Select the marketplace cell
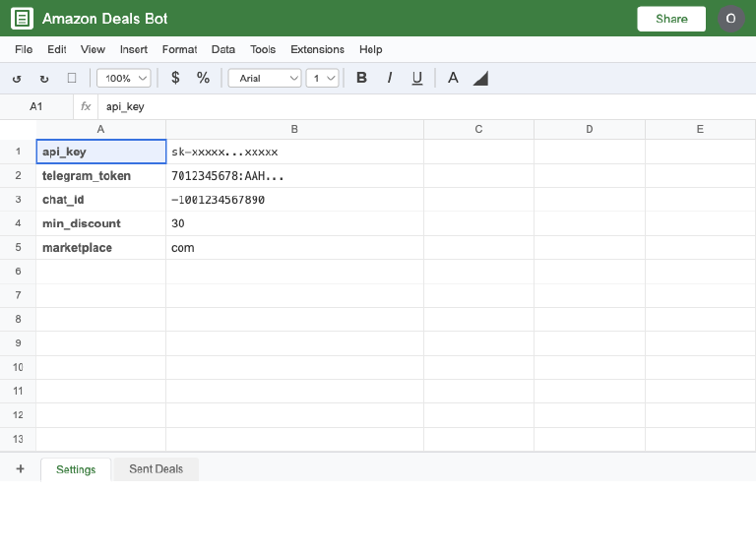756x553 pixels. tap(101, 247)
